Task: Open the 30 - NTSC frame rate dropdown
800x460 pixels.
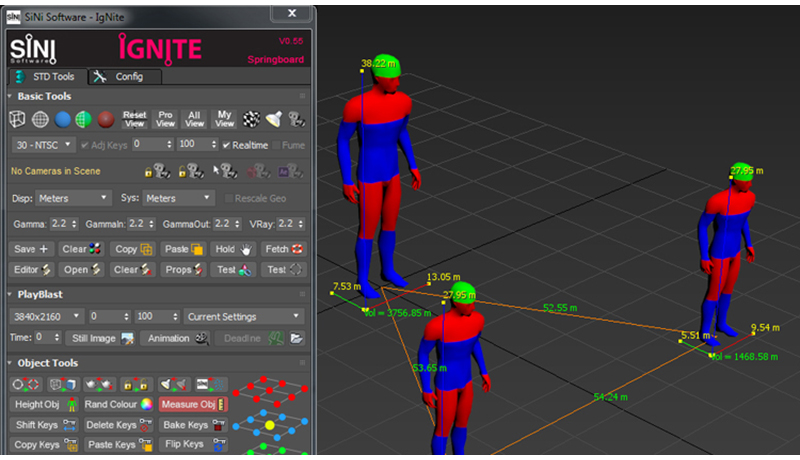Action: coord(46,145)
